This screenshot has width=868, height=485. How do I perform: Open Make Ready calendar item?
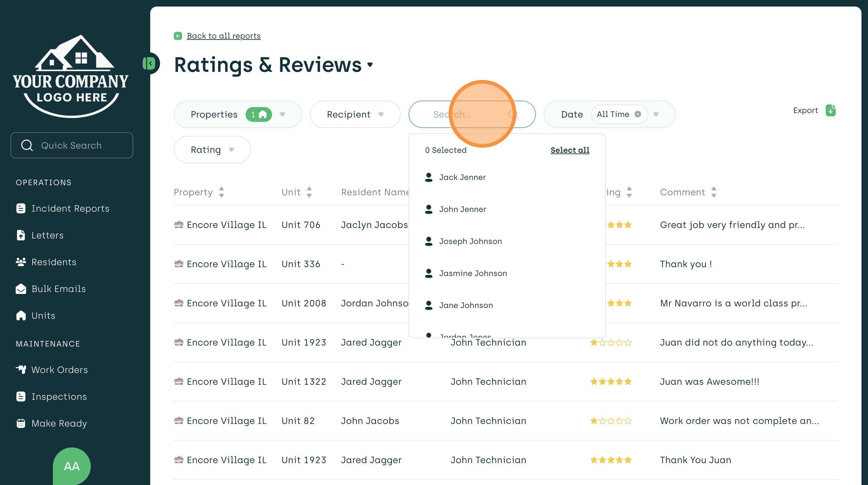59,423
